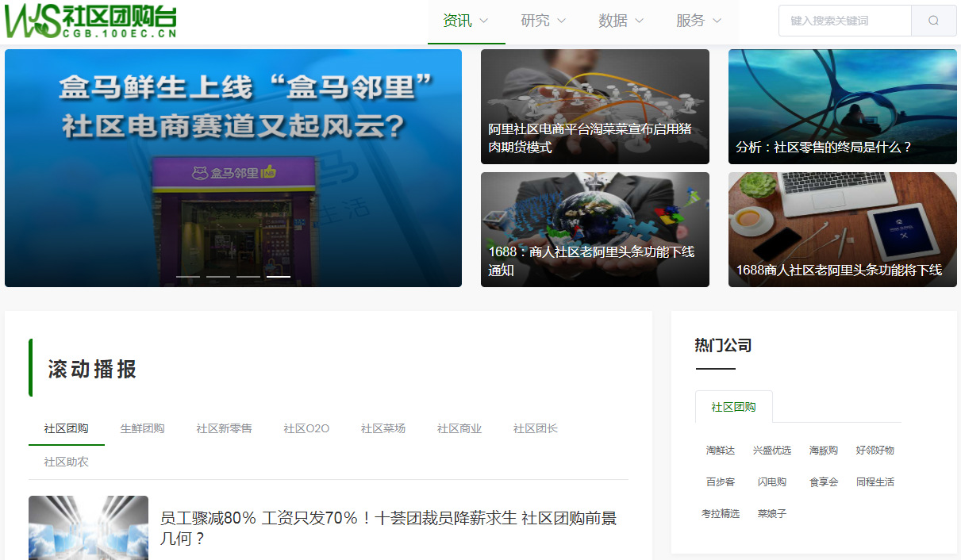Switch to the 社区团长 tab

[x=536, y=428]
